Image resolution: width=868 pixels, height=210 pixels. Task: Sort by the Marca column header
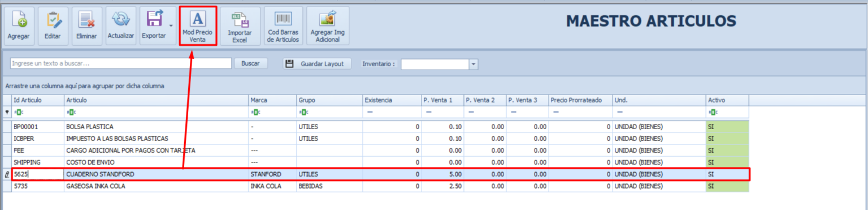point(272,100)
